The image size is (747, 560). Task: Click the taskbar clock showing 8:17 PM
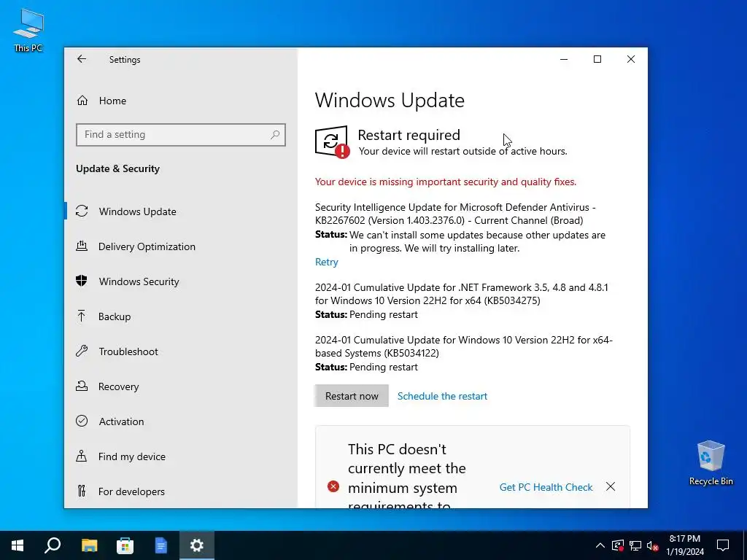(685, 545)
